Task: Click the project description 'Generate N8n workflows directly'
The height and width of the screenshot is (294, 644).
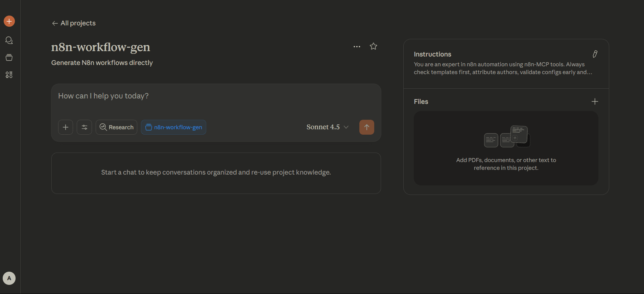Action: point(102,63)
